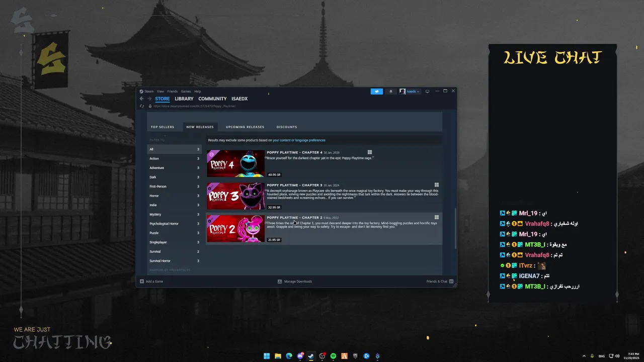Go to the LIBRARY section

tap(184, 99)
